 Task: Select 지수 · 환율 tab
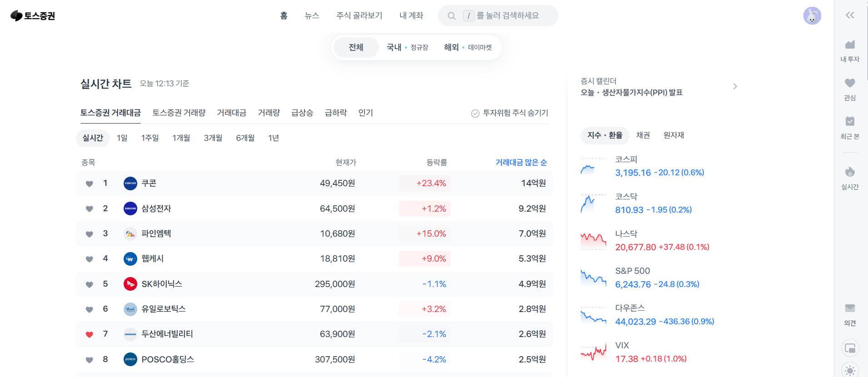pos(605,135)
